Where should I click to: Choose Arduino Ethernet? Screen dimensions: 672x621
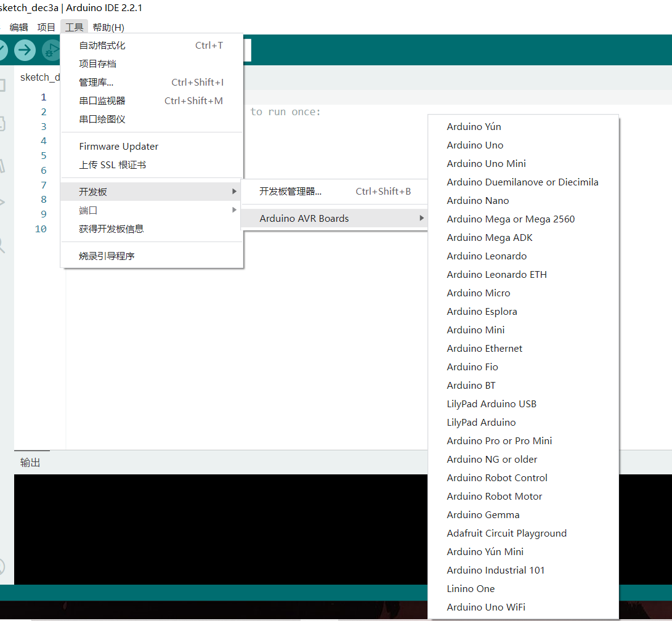(x=524, y=348)
